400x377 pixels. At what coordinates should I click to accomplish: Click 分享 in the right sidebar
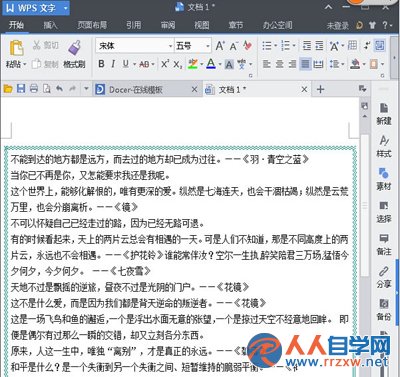[x=384, y=277]
